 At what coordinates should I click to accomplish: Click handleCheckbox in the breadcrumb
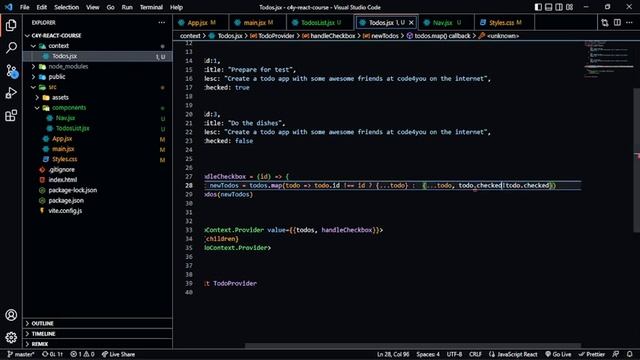[x=333, y=36]
